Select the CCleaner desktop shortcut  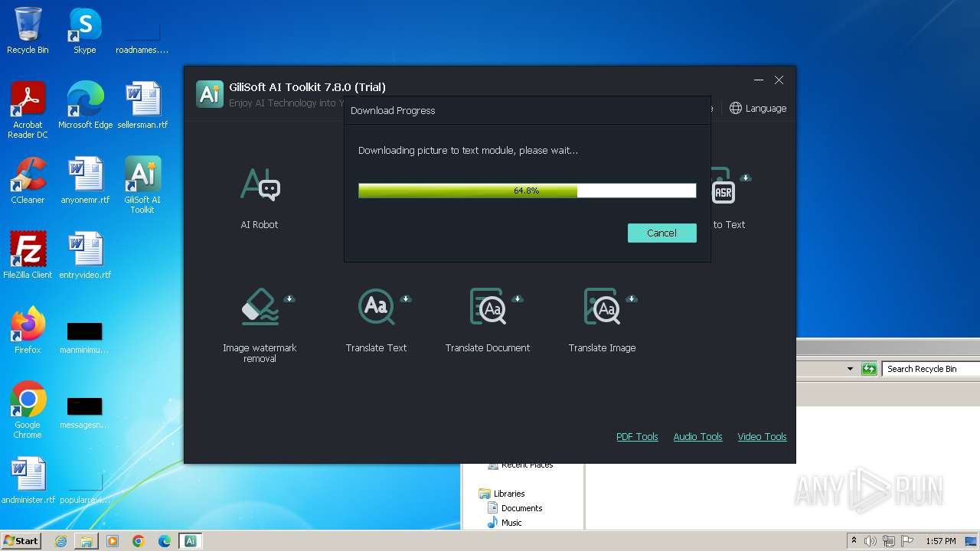pyautogui.click(x=28, y=180)
